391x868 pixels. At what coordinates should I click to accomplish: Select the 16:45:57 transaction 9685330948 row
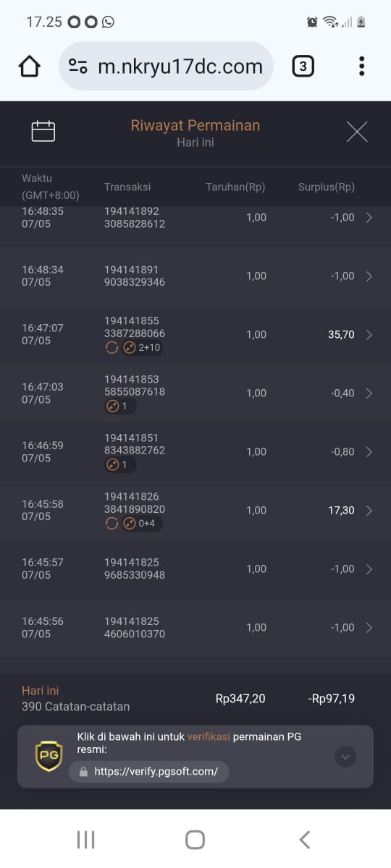pos(195,569)
